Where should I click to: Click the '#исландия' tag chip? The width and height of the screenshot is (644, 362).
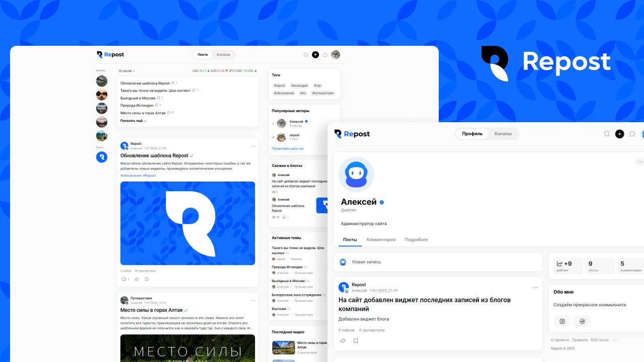(299, 85)
